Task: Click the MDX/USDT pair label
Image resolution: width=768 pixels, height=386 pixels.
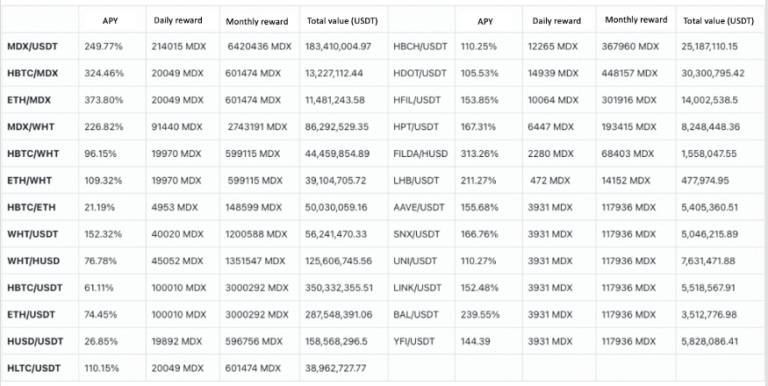Action: pyautogui.click(x=32, y=47)
